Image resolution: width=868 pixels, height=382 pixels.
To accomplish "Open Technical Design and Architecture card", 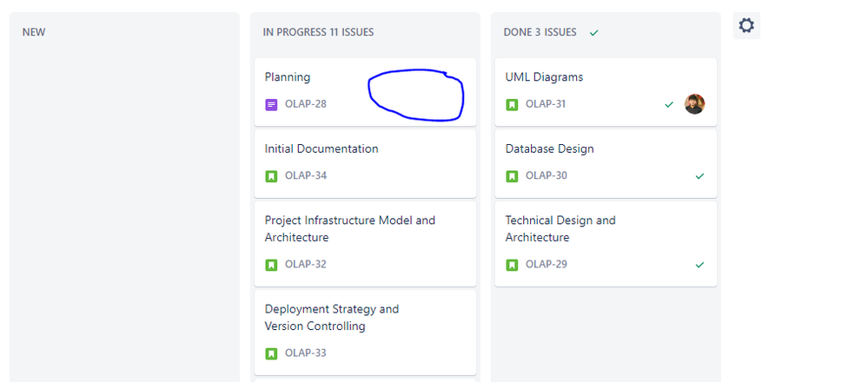I will click(x=606, y=244).
